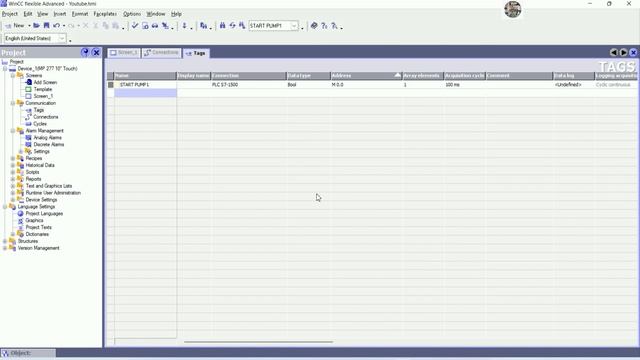
Task: Switch to the Tags tab
Action: 196,53
